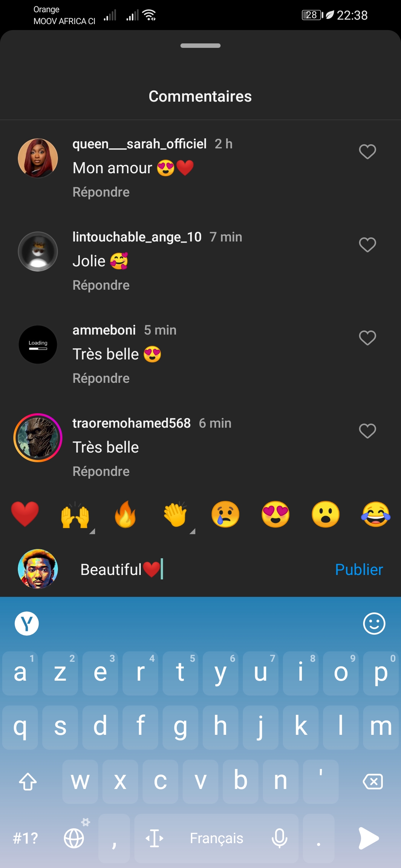Switch to the #1? symbols layout
This screenshot has height=868, width=401.
[x=25, y=838]
